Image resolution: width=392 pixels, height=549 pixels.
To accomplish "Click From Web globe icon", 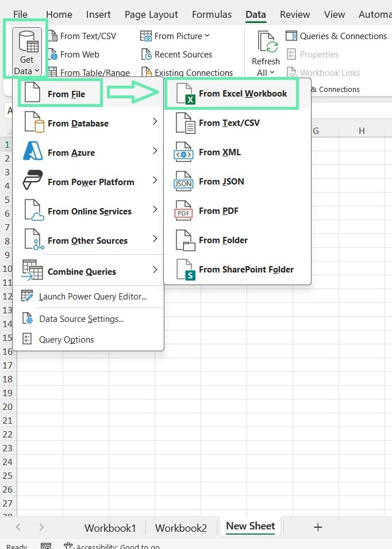I will coord(53,54).
